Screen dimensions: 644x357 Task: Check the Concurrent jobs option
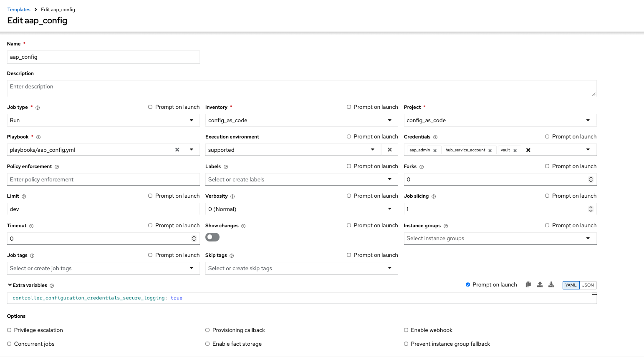tap(9, 344)
